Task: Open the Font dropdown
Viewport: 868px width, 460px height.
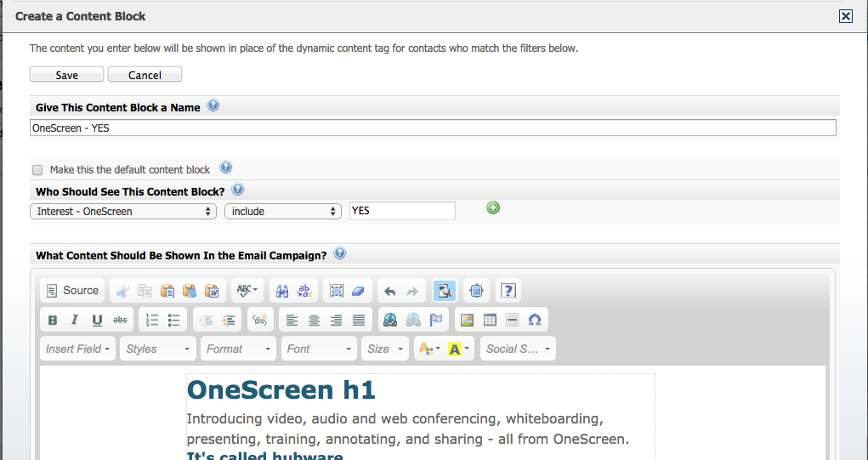Action: click(x=319, y=349)
